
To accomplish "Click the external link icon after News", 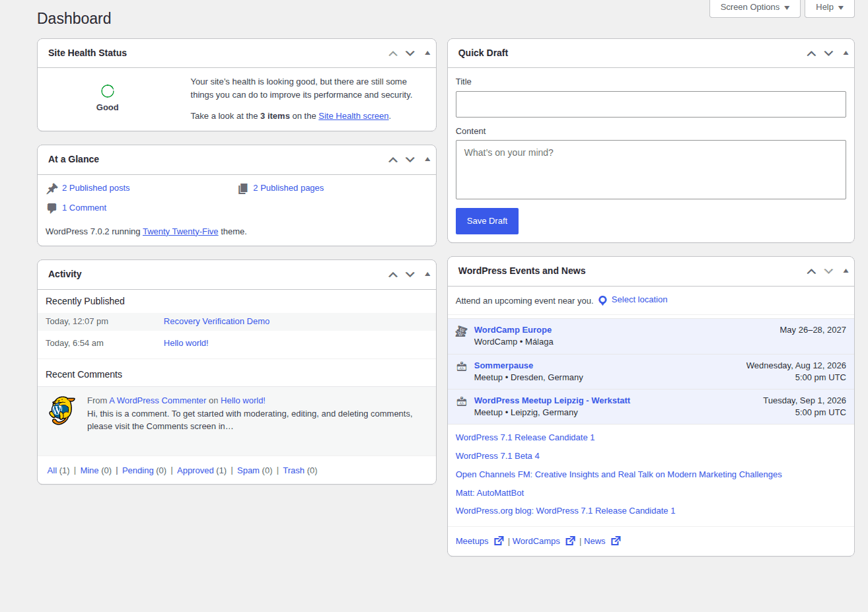I will 616,541.
